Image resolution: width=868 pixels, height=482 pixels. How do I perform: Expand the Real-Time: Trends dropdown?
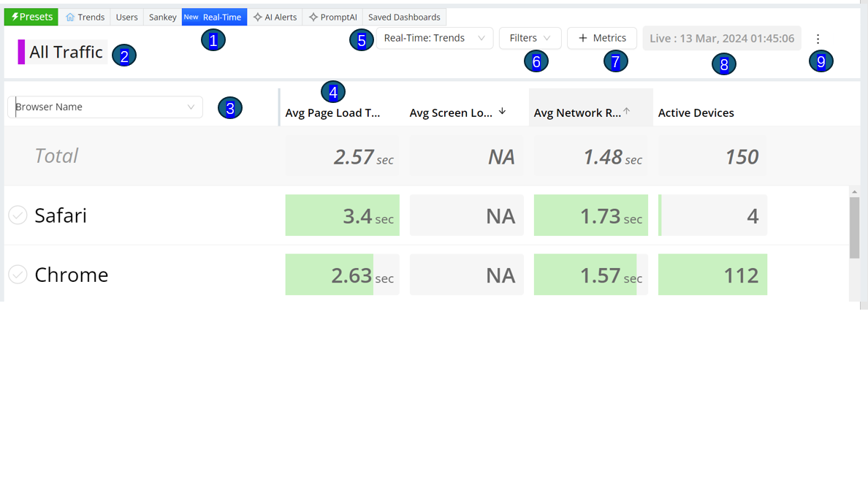tap(435, 38)
